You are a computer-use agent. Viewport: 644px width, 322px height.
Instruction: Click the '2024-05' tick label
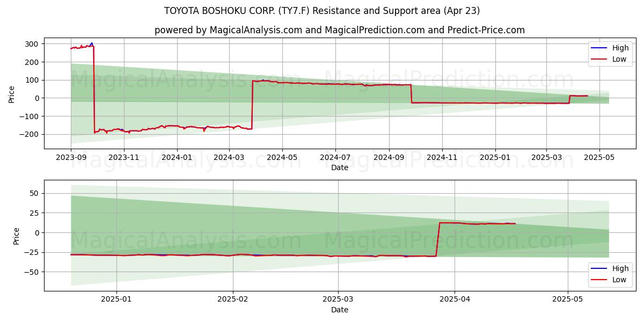tap(282, 158)
